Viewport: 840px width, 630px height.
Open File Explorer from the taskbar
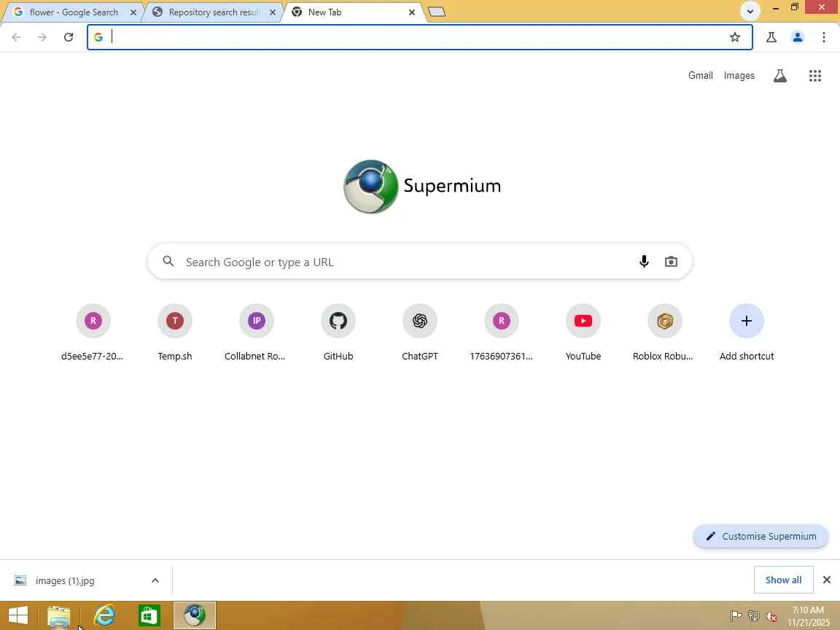pyautogui.click(x=59, y=615)
